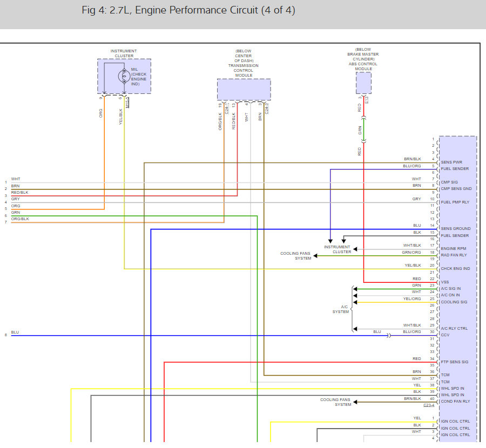Select the ABS Control Module box

coord(363,83)
